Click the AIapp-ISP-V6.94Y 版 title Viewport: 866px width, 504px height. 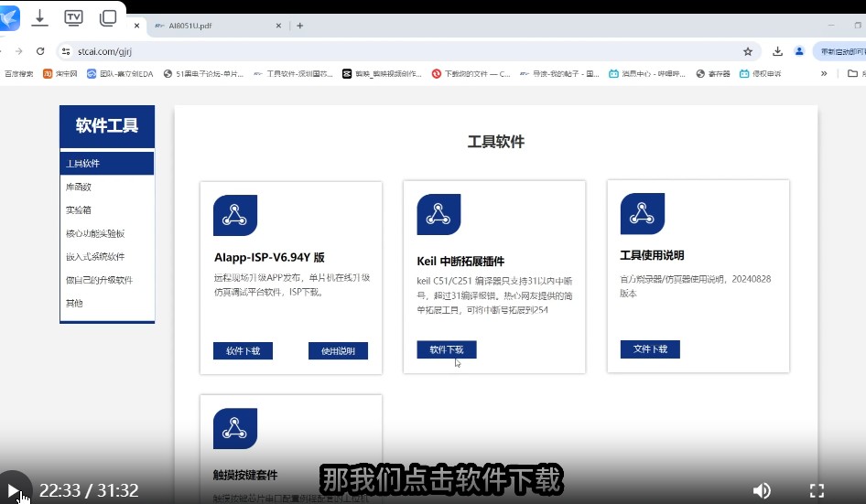click(x=269, y=257)
